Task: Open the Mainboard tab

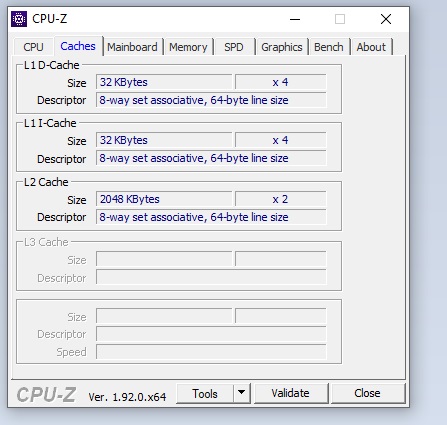Action: (132, 47)
